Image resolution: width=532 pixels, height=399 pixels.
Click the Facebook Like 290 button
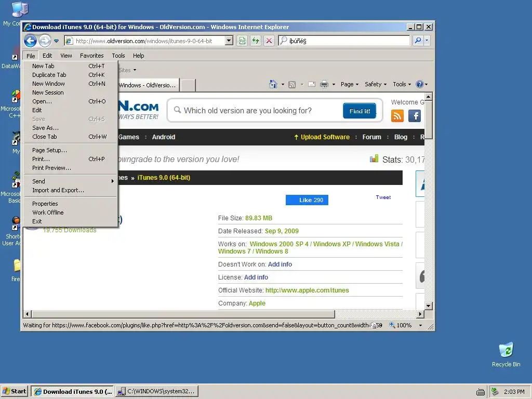coord(307,200)
